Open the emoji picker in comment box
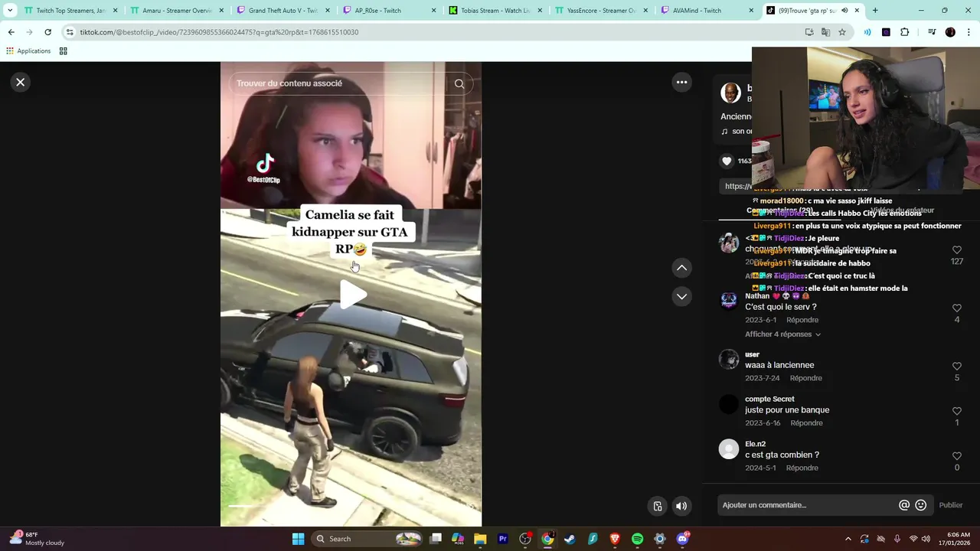This screenshot has height=551, width=980. point(921,505)
